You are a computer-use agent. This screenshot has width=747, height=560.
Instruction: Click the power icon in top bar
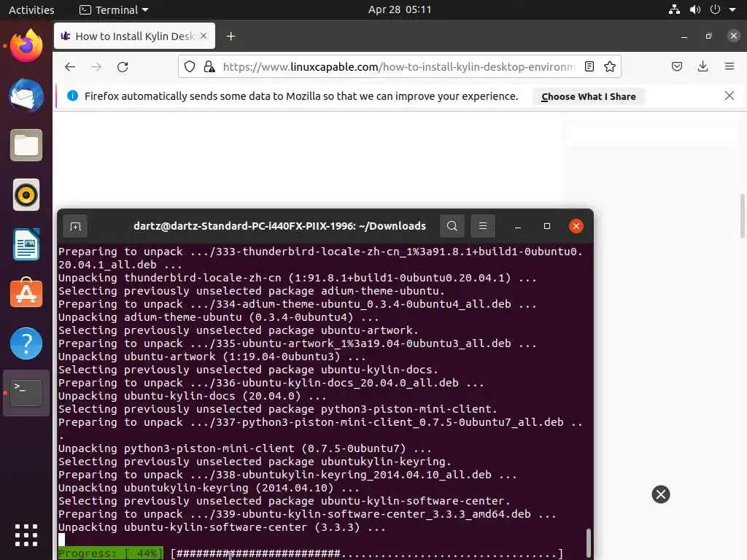click(715, 9)
